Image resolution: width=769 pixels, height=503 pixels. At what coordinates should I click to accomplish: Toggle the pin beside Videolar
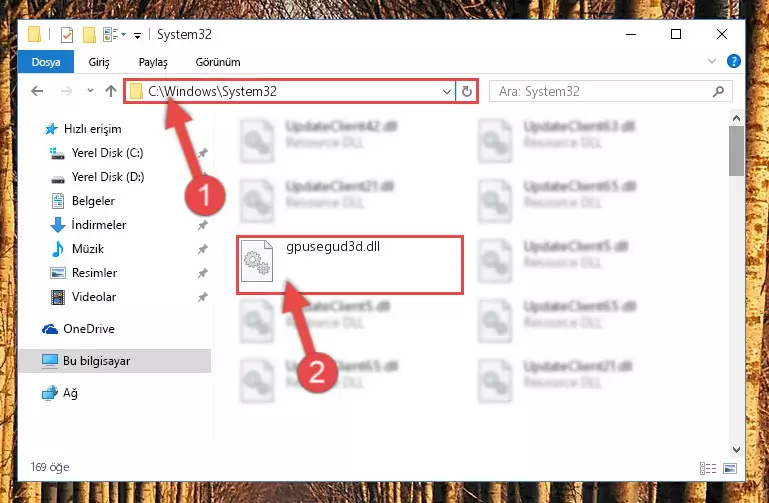click(x=203, y=297)
